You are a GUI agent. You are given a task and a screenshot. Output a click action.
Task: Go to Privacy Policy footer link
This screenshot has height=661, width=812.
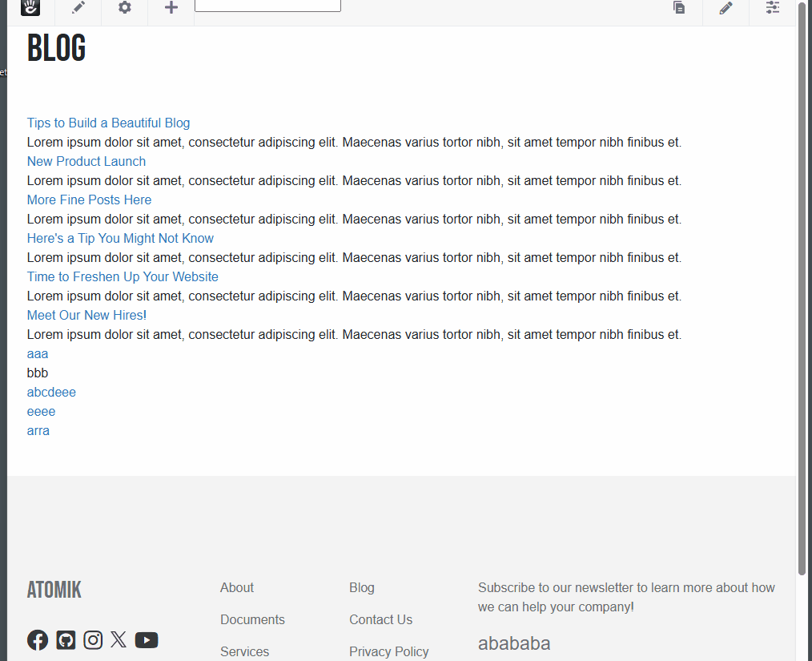click(388, 651)
